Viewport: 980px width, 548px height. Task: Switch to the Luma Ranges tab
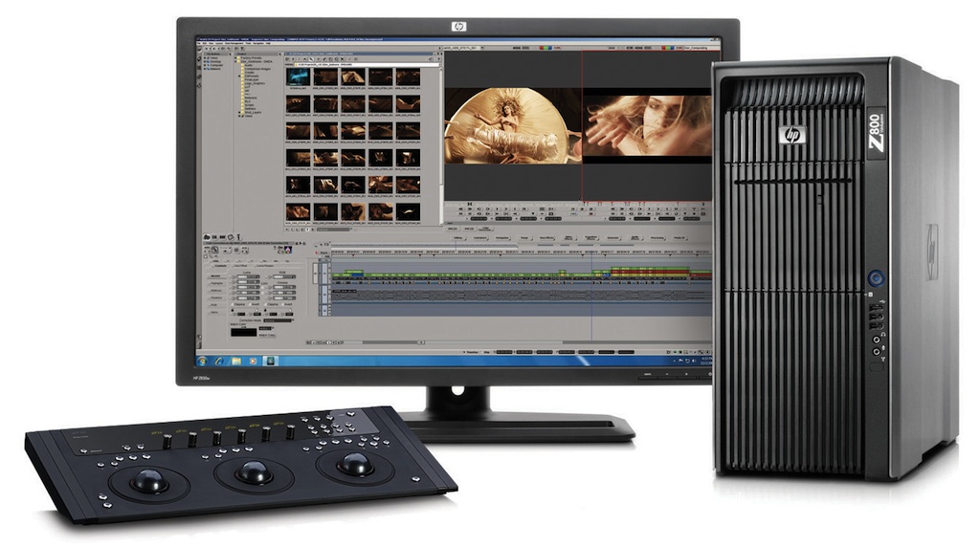pyautogui.click(x=264, y=266)
